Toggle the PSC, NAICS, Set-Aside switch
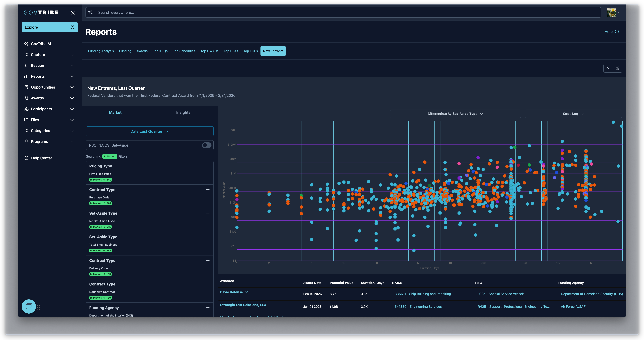This screenshot has width=644, height=340. pos(207,145)
